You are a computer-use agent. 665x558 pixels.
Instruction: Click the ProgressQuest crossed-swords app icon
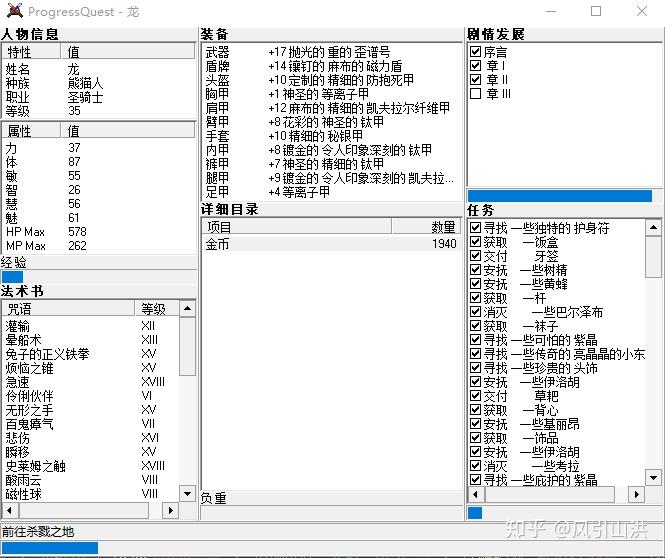15,11
